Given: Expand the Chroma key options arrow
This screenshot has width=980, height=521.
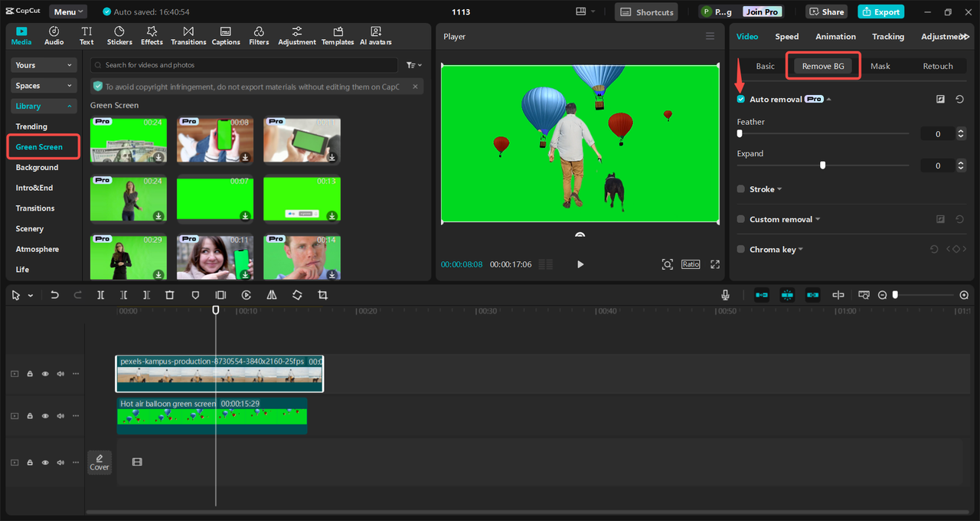Looking at the screenshot, I should coord(801,249).
